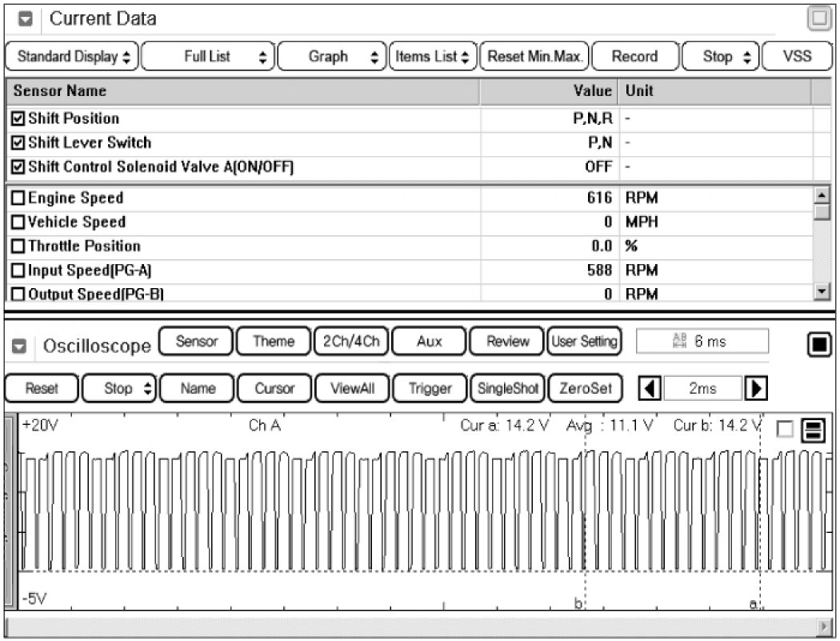Increase time base with right arrow

point(753,389)
